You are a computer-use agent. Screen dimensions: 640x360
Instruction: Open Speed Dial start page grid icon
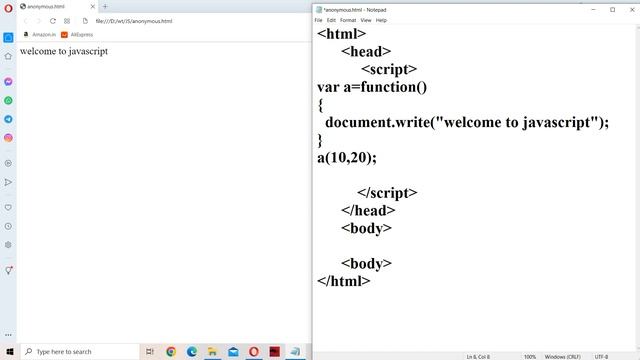[67, 21]
